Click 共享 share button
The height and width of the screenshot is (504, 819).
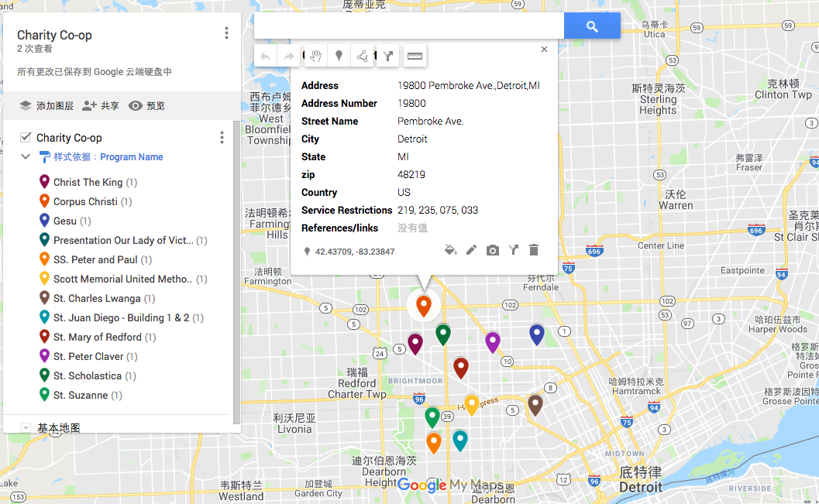(101, 106)
